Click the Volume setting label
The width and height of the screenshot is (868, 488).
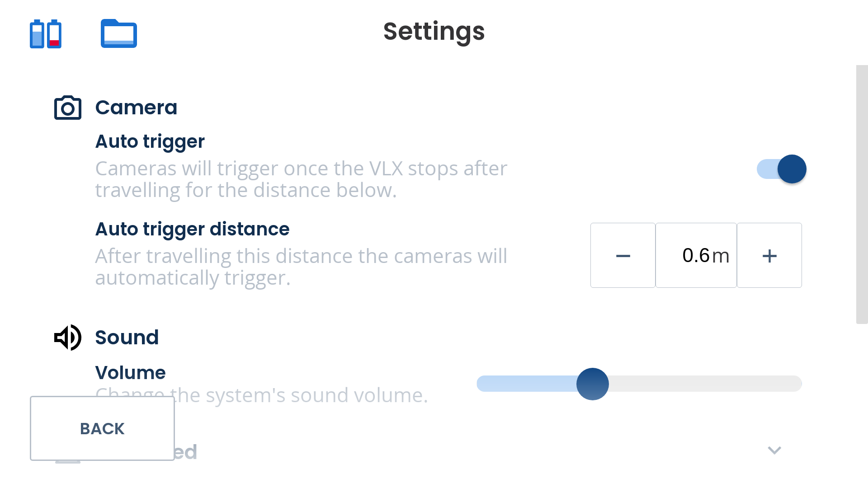click(130, 373)
